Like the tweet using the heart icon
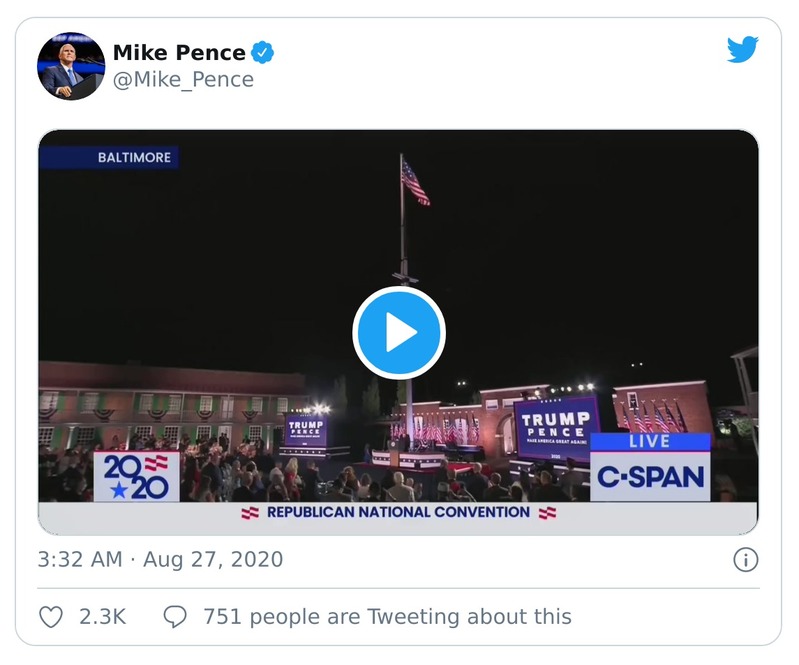Viewport: 799px width, 665px height. [51, 617]
